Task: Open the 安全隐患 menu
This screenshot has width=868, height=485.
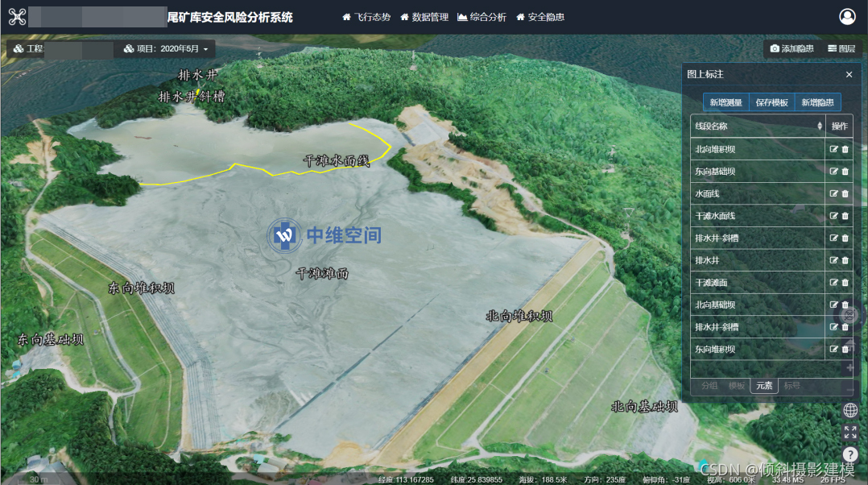Action: pyautogui.click(x=540, y=17)
